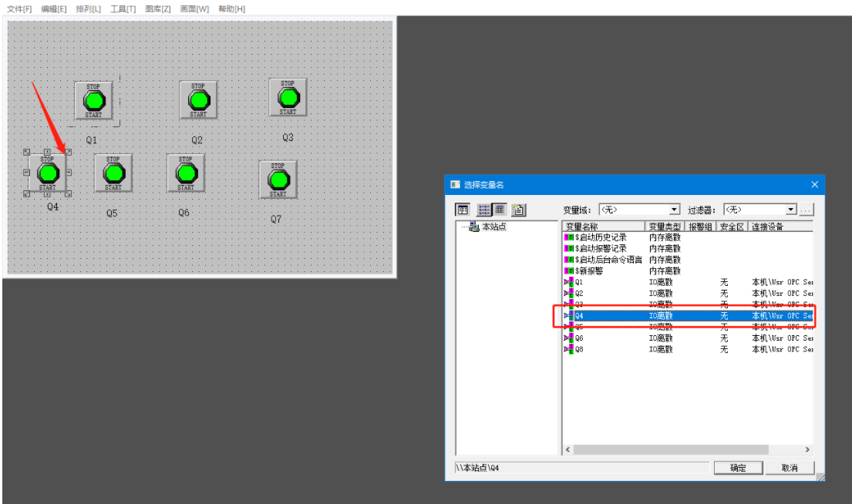Click the dialog bottom-right resize grip
This screenshot has height=504, width=852.
pyautogui.click(x=820, y=476)
